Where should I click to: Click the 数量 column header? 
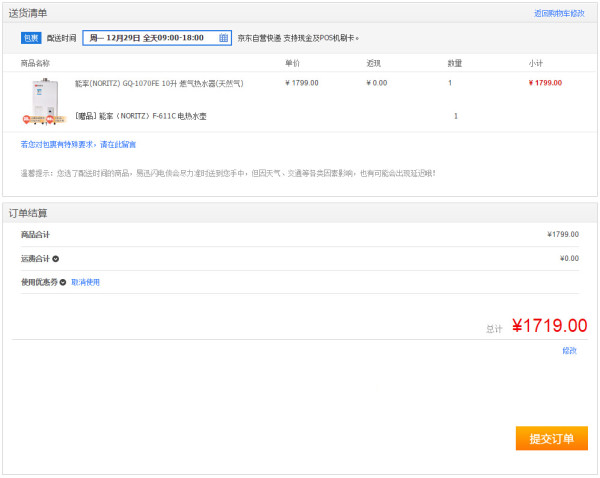pos(455,63)
